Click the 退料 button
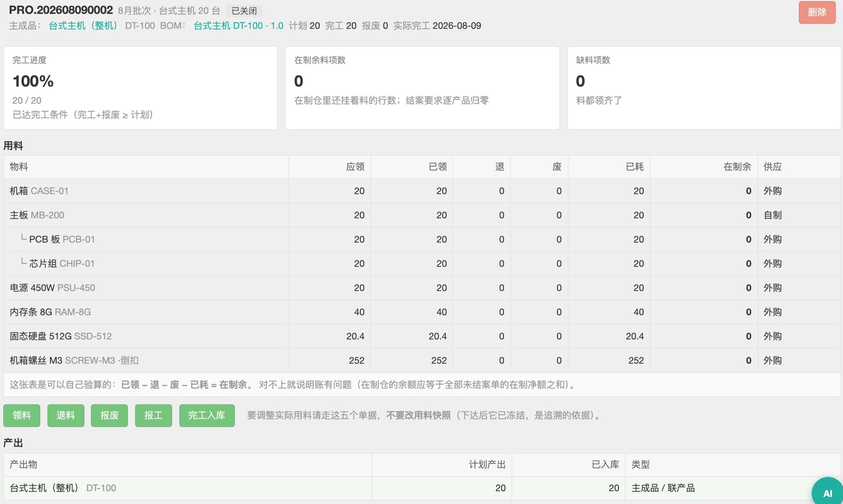843x504 pixels. [x=65, y=416]
